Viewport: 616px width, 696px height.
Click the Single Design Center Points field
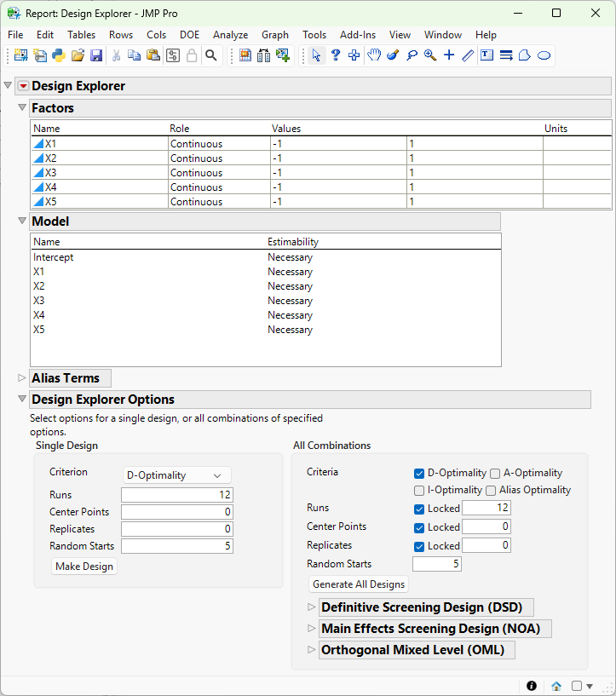177,512
